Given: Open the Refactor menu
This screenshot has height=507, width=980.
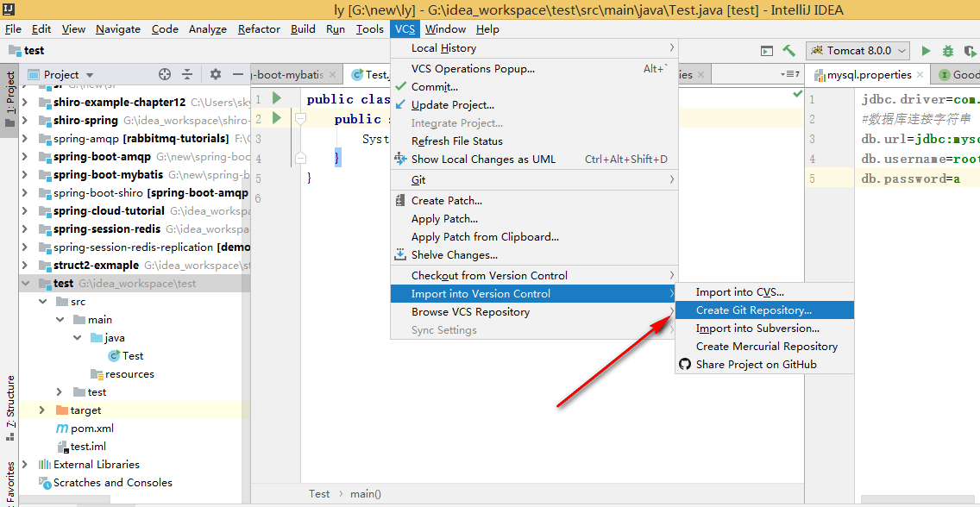Looking at the screenshot, I should pos(259,29).
